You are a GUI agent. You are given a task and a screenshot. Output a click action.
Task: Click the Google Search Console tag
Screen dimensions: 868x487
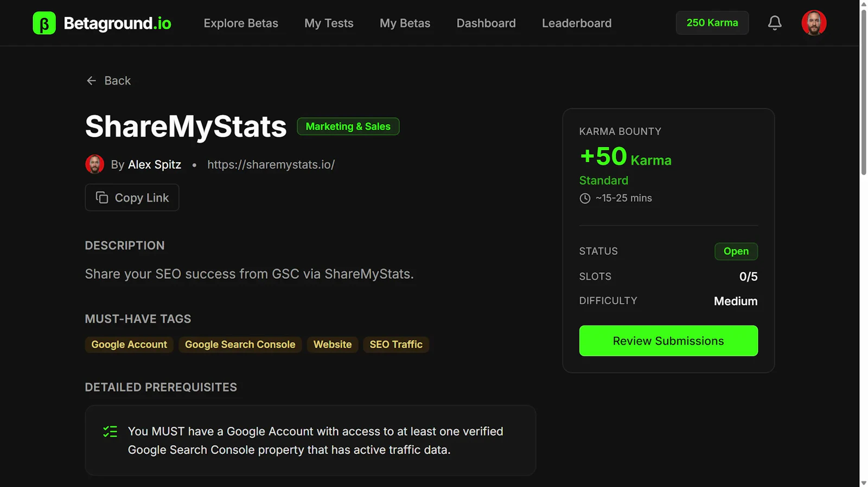pos(240,344)
